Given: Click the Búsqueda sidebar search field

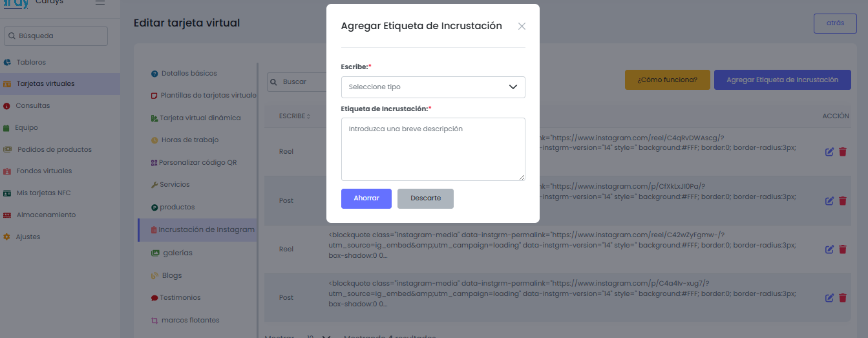Looking at the screenshot, I should pyautogui.click(x=56, y=36).
